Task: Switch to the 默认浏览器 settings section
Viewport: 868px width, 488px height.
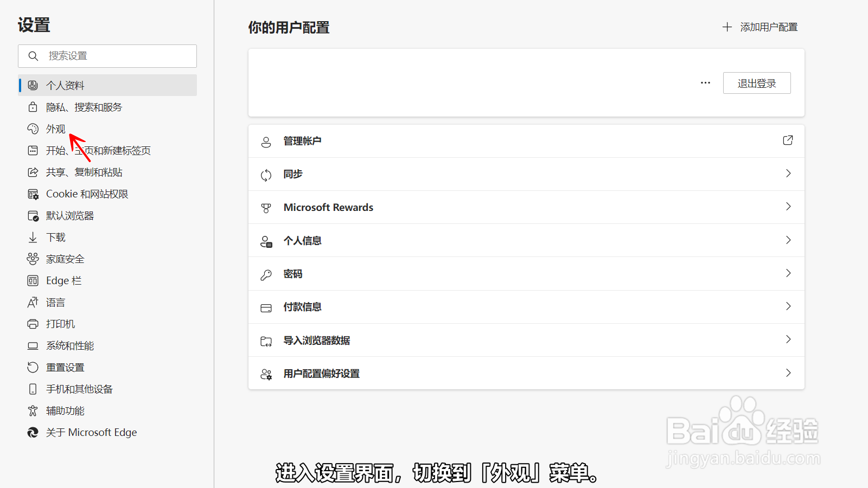Action: click(x=70, y=215)
